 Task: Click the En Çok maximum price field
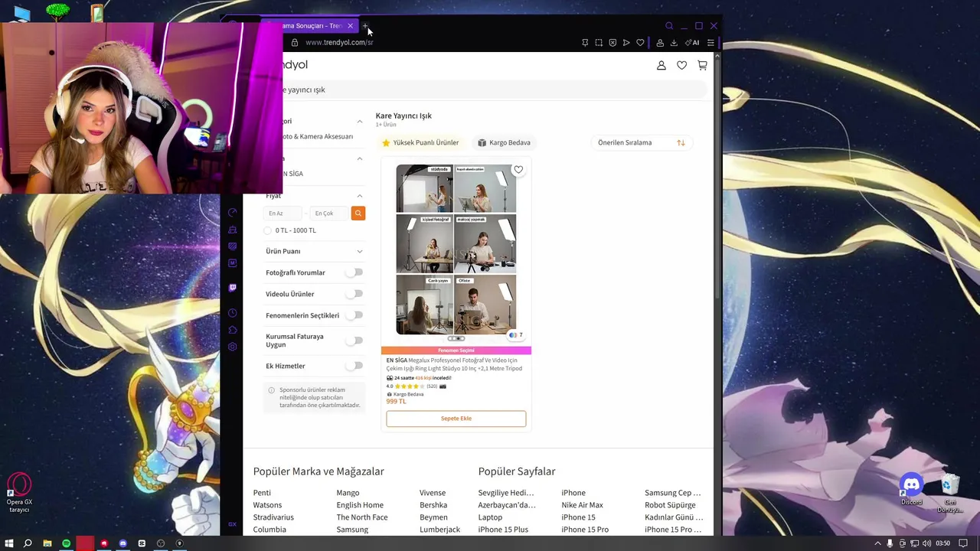[x=329, y=214]
